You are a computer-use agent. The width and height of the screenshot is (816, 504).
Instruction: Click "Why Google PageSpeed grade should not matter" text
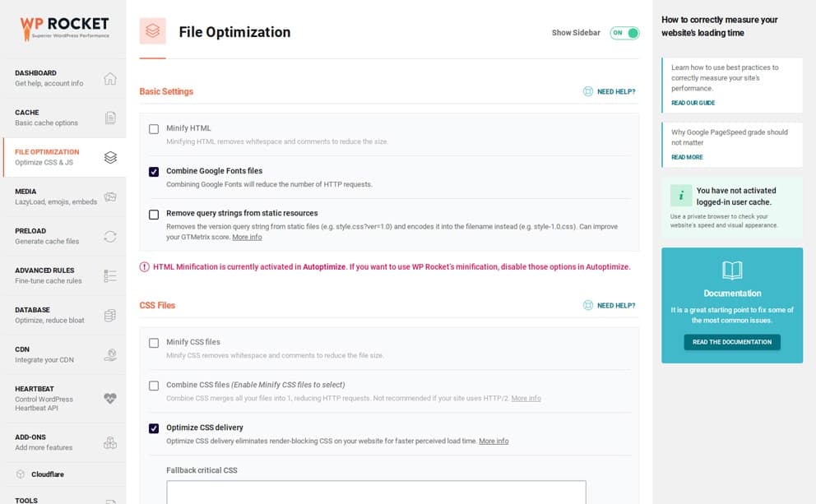pyautogui.click(x=729, y=137)
